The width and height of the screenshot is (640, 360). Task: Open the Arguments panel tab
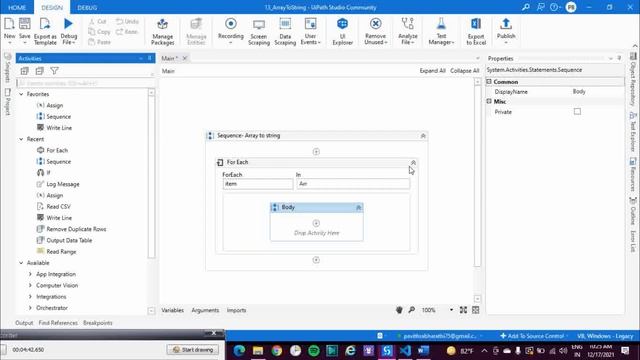pyautogui.click(x=205, y=310)
